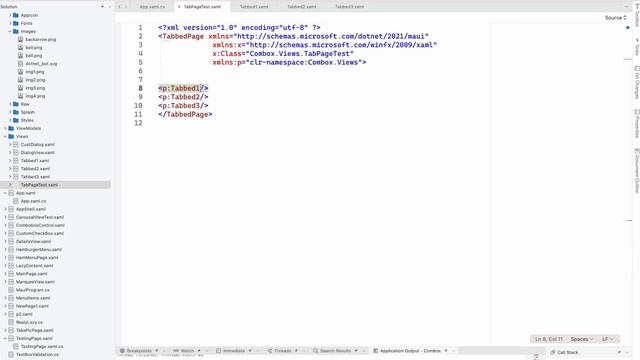Open the LF line ending dropdown

click(608, 339)
